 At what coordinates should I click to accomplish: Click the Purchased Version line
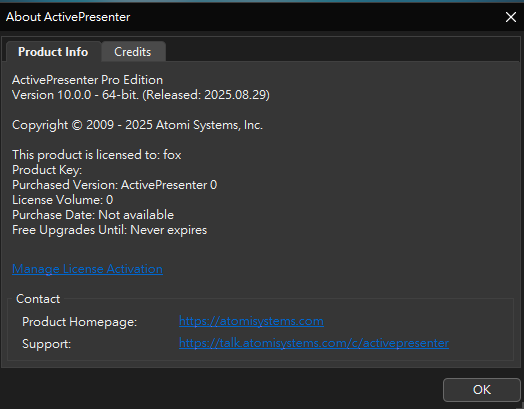pos(115,185)
